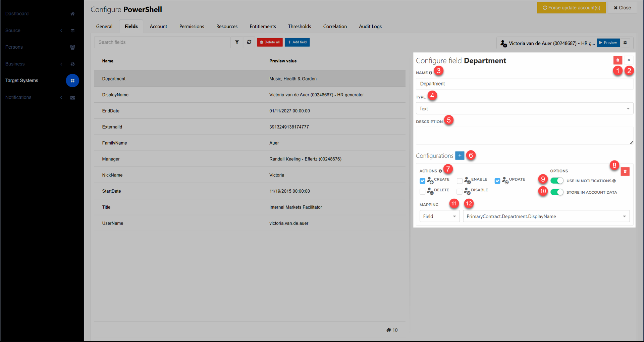Delete the Department field using trash icon
The image size is (644, 342).
[618, 60]
